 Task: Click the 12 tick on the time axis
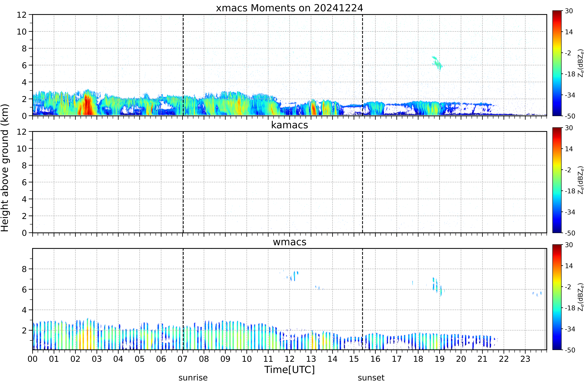click(x=290, y=359)
